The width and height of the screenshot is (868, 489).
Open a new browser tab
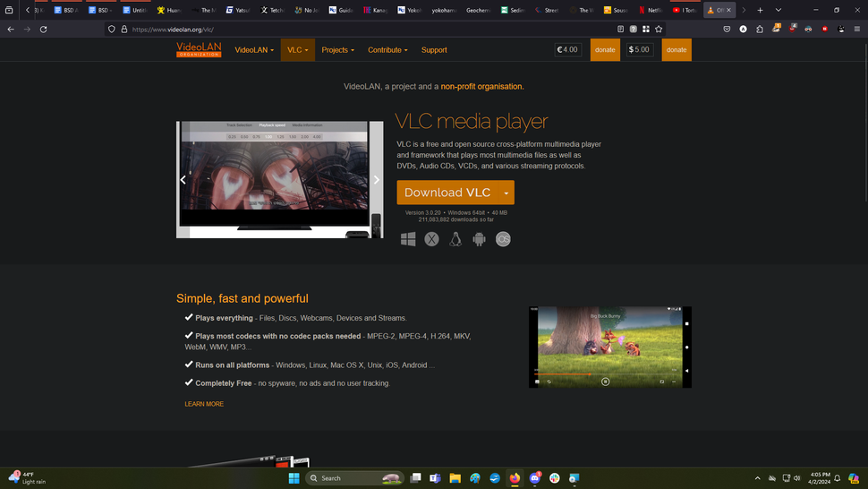760,10
